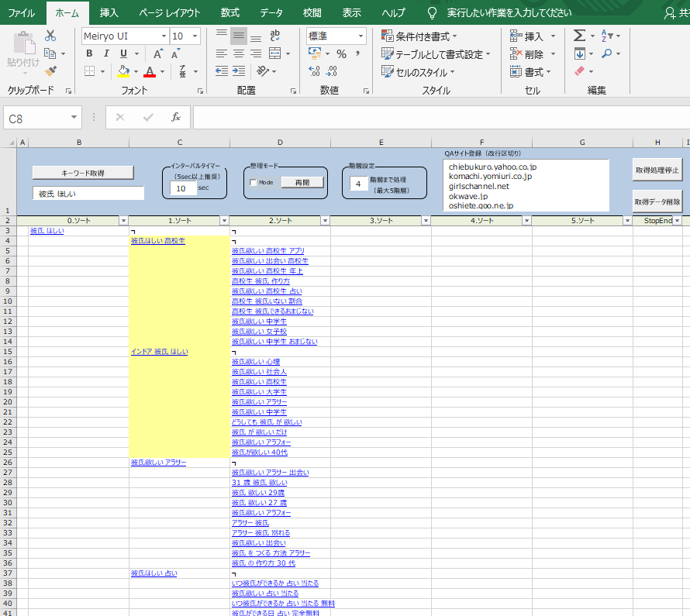Switch to the データ ribbon tab
This screenshot has height=616, width=690.
271,12
